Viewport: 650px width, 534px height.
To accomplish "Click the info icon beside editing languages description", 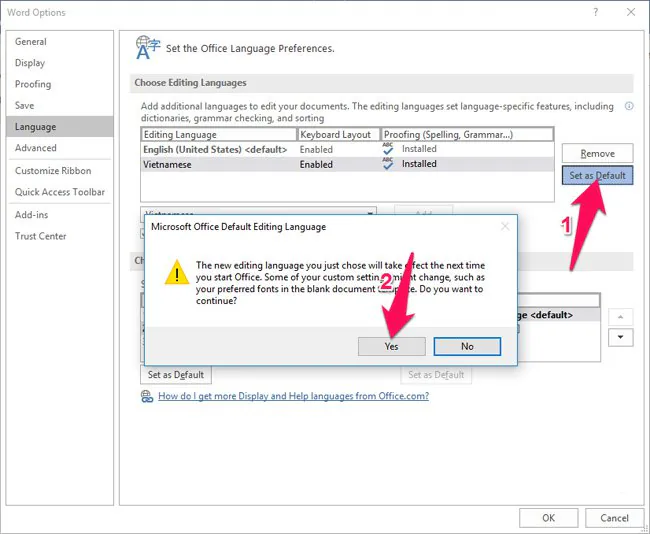I will [629, 106].
